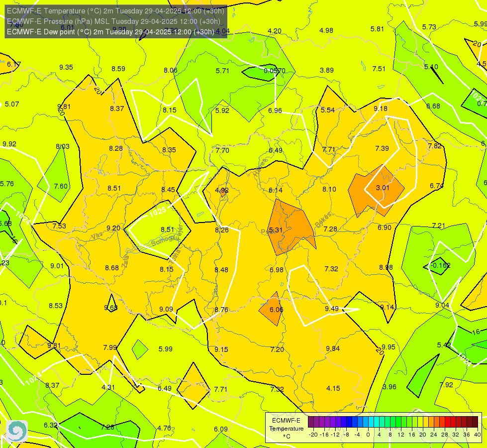Click the dew point value 9.15
487x448 pixels.
click(x=221, y=350)
